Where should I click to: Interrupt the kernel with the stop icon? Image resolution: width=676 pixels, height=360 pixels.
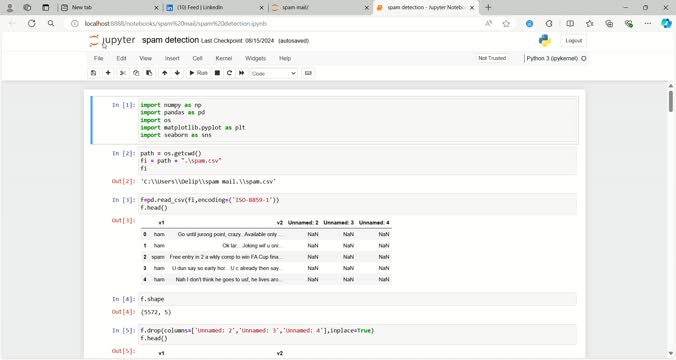tap(217, 73)
